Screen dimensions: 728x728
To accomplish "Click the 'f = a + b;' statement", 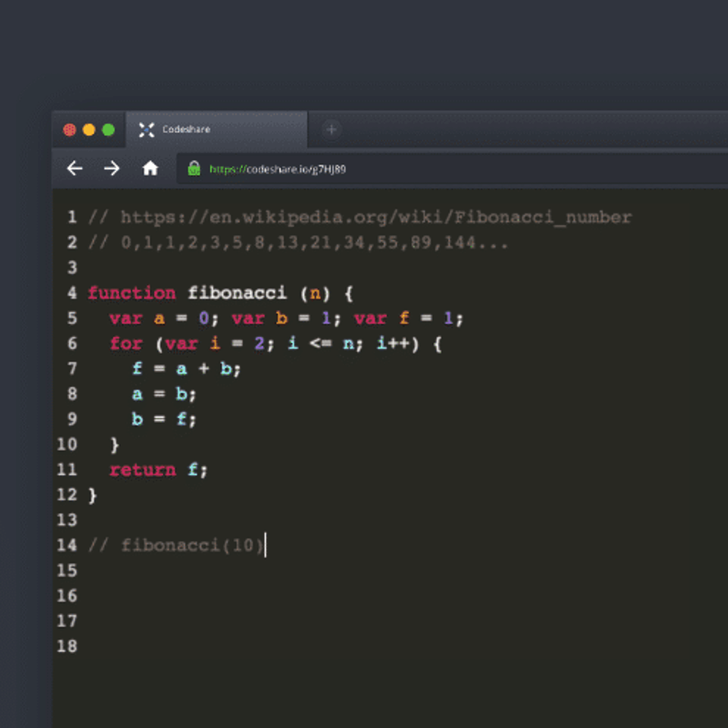I will coord(186,369).
